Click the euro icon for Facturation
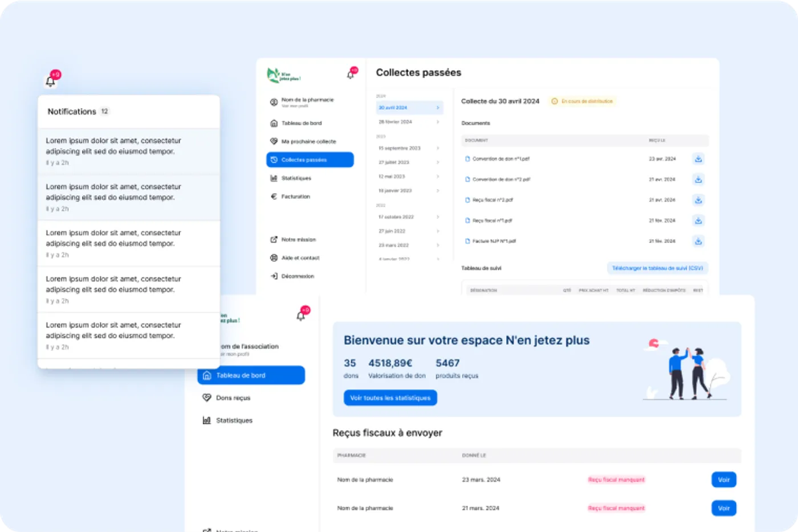 [x=274, y=197]
